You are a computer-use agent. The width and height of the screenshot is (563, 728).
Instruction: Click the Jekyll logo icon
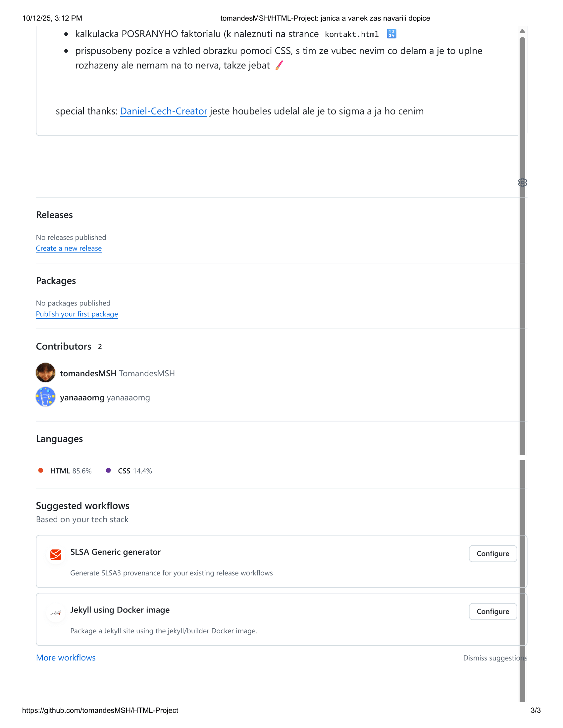(56, 612)
